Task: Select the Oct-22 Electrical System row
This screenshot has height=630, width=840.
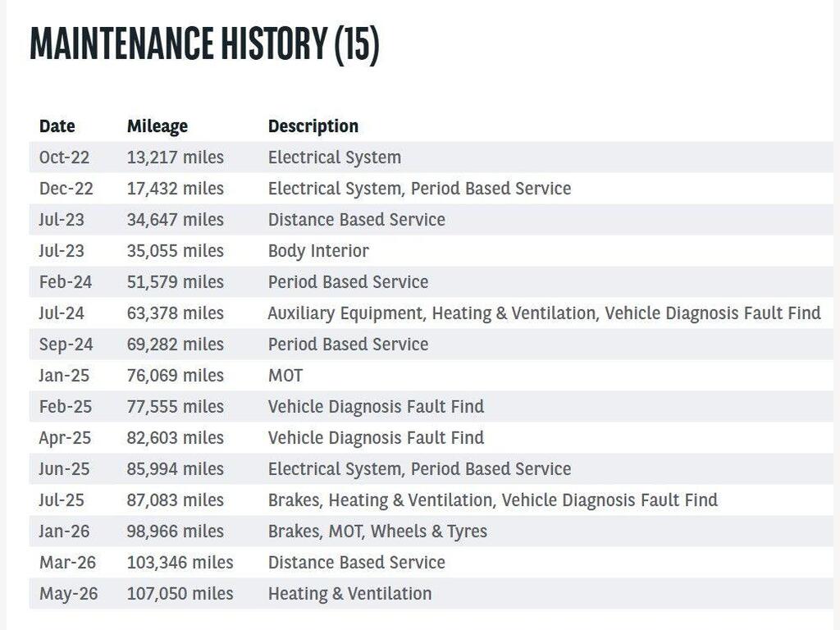Action: pyautogui.click(x=431, y=157)
